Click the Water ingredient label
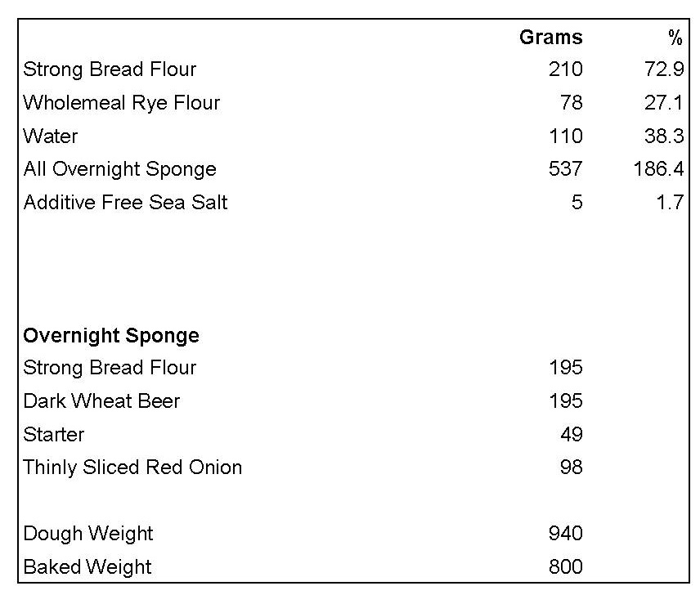The width and height of the screenshot is (700, 595). click(51, 136)
